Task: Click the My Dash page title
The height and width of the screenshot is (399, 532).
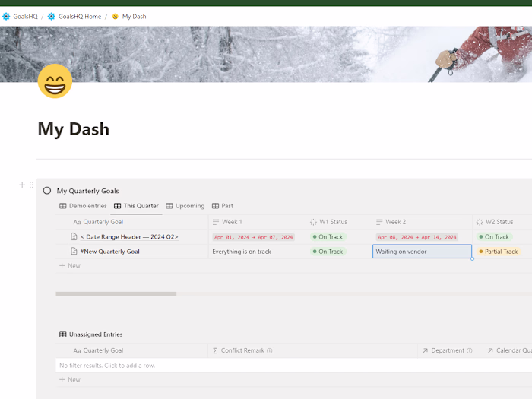Action: pyautogui.click(x=74, y=129)
